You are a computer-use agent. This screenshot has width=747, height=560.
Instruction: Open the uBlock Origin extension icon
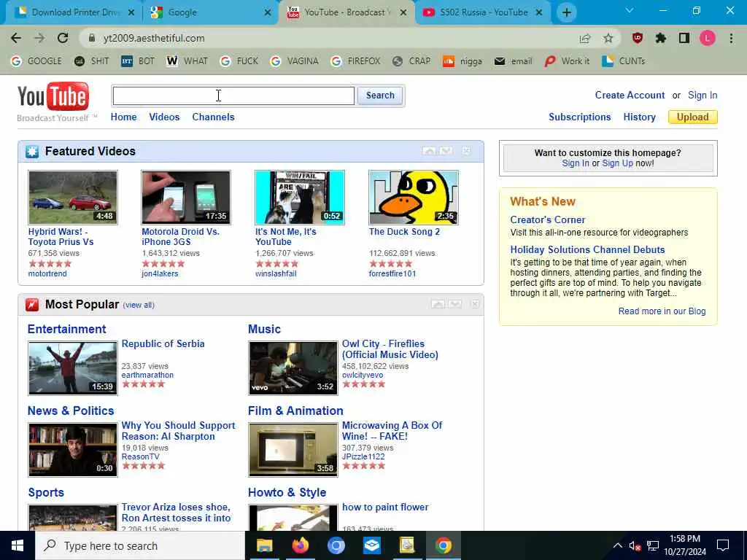click(x=637, y=38)
